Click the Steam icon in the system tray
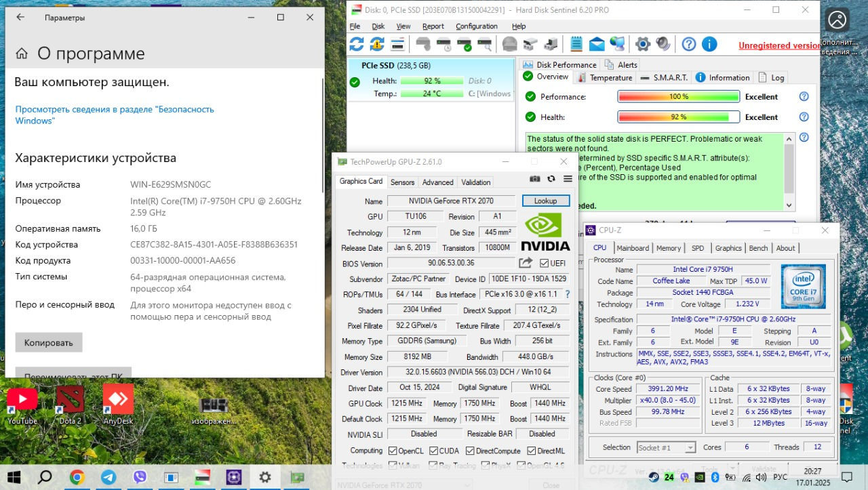The width and height of the screenshot is (868, 490). (x=654, y=477)
